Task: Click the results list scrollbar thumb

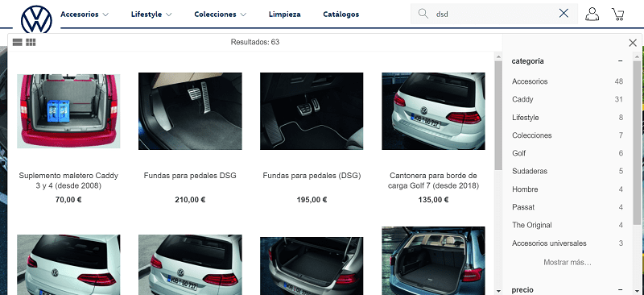Action: [x=498, y=115]
